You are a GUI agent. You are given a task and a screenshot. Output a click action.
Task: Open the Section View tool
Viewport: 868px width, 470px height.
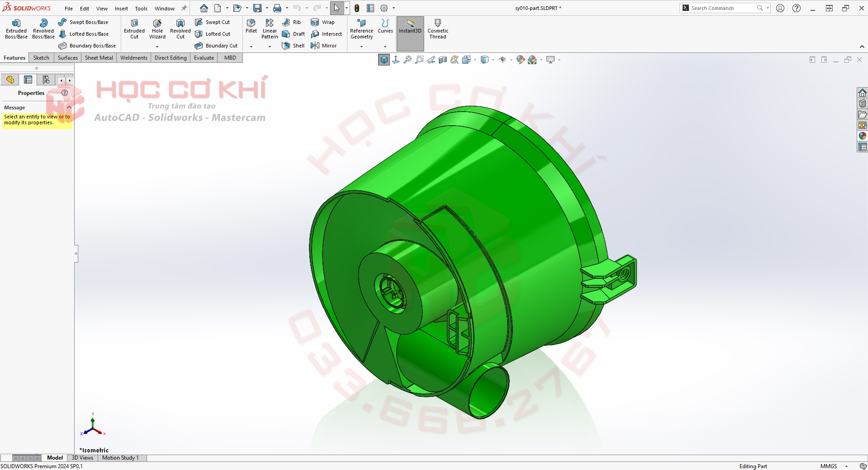[443, 60]
